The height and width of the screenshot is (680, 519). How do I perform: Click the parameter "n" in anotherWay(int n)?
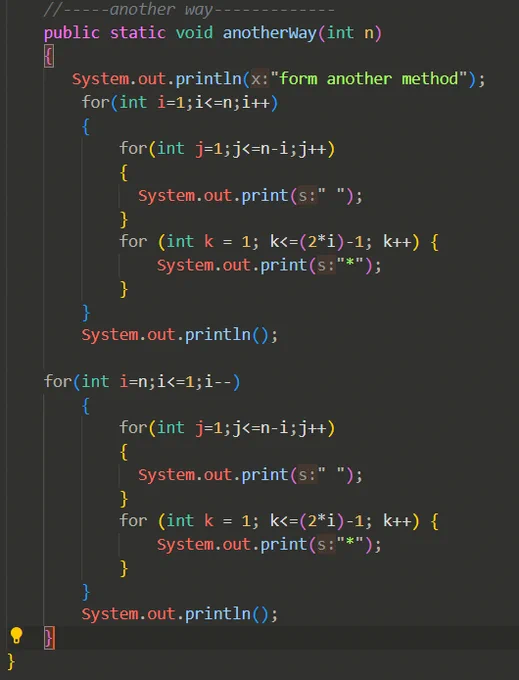pyautogui.click(x=369, y=33)
